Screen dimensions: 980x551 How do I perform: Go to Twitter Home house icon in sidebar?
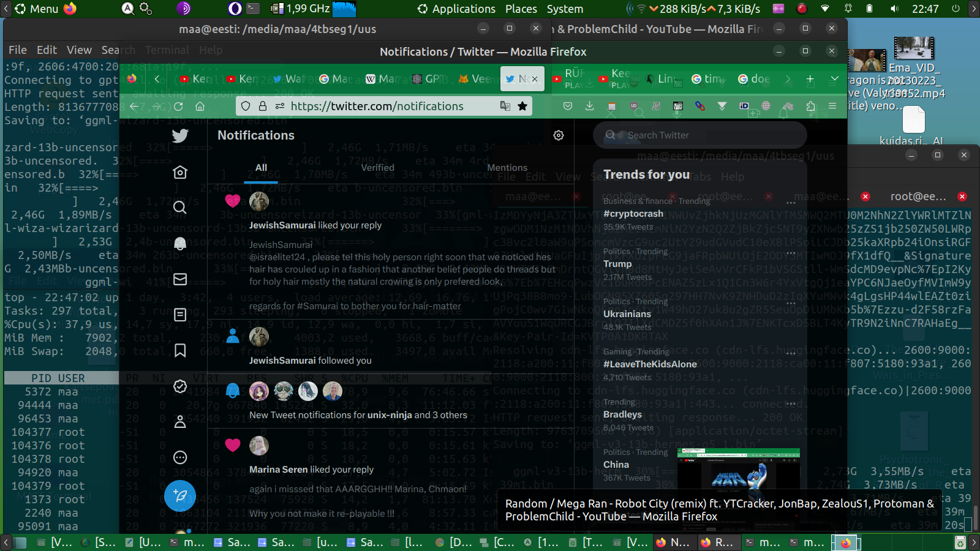[x=180, y=172]
